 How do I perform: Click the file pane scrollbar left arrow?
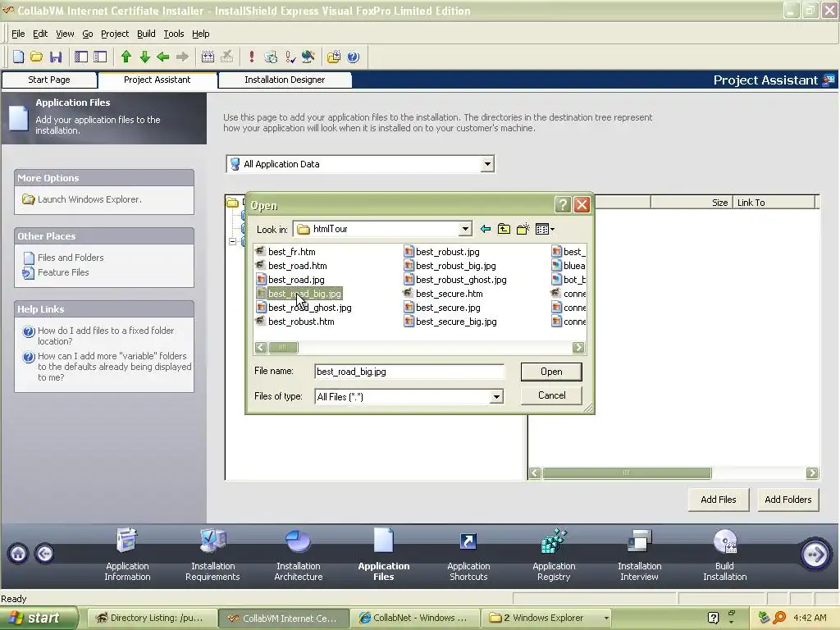(x=534, y=473)
